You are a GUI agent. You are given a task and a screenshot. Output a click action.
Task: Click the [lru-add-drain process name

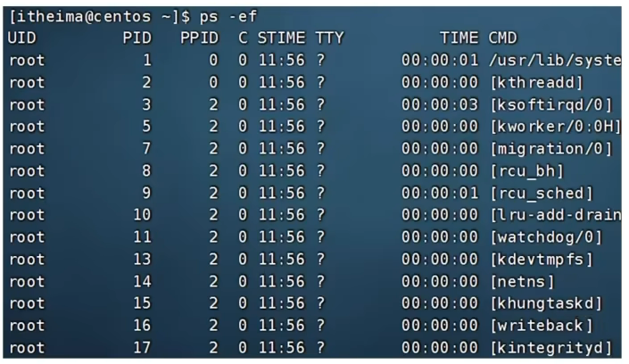click(555, 215)
